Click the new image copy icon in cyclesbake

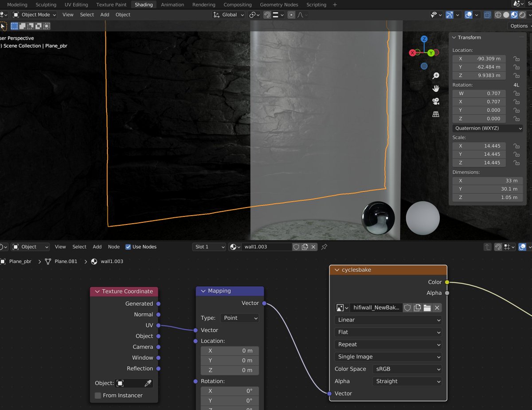(417, 307)
